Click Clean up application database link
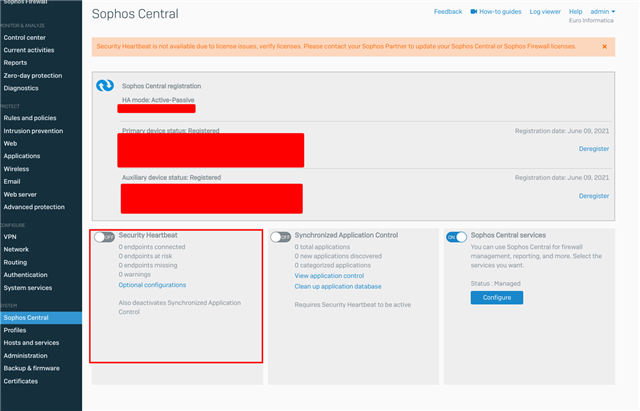640x411 pixels. [x=338, y=287]
